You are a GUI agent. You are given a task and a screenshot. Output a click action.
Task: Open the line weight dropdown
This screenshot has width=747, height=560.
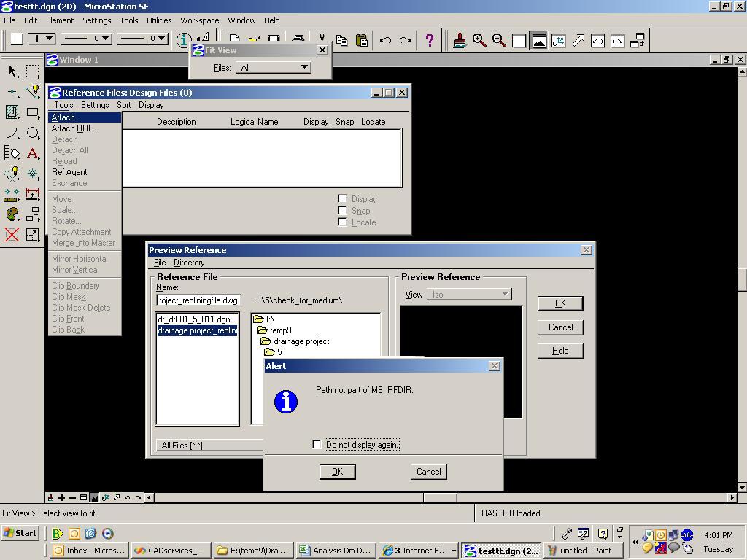pyautogui.click(x=142, y=39)
